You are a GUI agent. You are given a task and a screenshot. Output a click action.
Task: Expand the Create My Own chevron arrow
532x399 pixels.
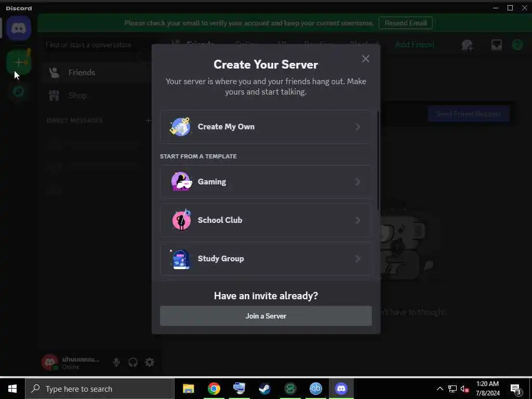click(357, 127)
